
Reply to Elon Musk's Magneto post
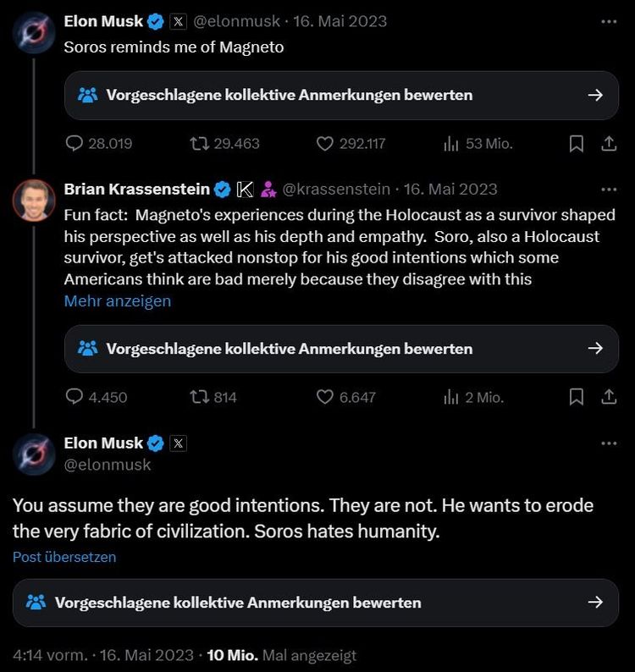pyautogui.click(x=75, y=144)
